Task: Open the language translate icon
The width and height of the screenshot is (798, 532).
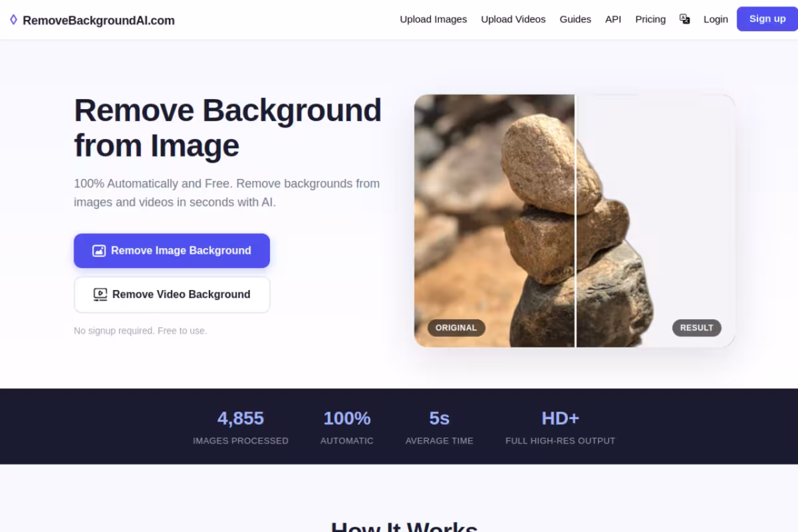Action: tap(684, 19)
